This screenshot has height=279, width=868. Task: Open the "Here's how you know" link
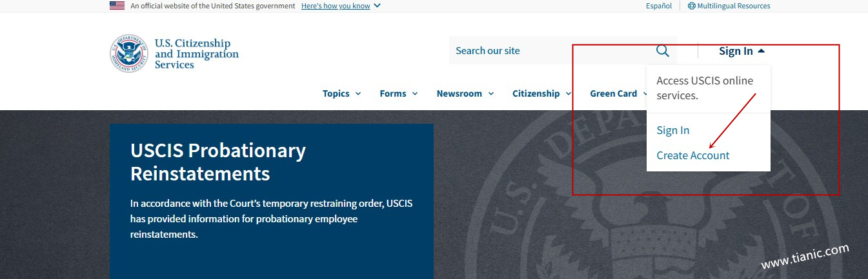(x=336, y=6)
